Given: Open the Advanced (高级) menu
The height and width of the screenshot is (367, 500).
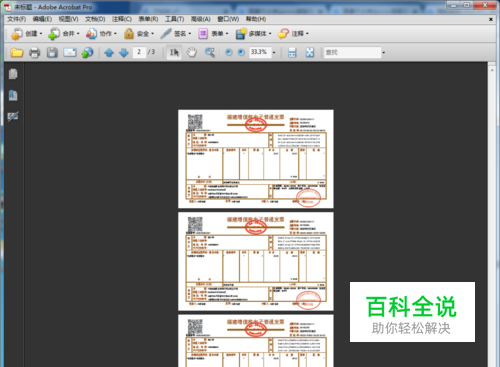Looking at the screenshot, I should (201, 19).
